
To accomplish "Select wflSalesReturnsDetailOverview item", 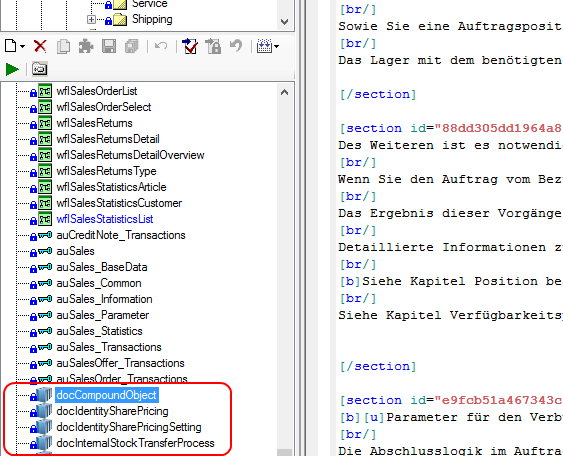I will pyautogui.click(x=130, y=155).
